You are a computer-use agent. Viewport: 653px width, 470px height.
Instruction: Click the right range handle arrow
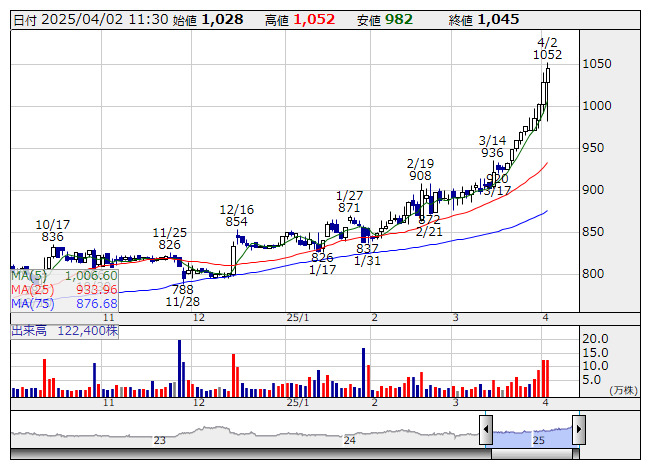point(577,431)
